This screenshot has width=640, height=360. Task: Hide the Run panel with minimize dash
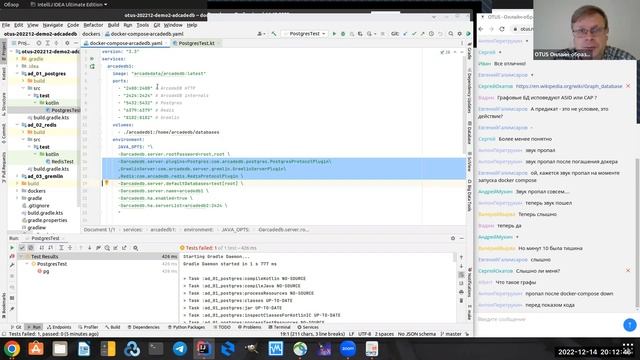tap(462, 238)
